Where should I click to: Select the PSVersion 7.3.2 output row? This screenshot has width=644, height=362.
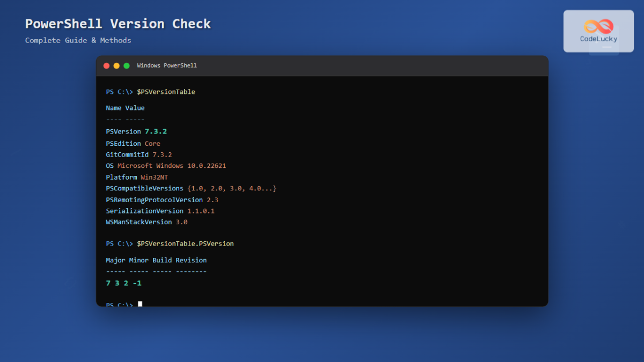click(136, 131)
